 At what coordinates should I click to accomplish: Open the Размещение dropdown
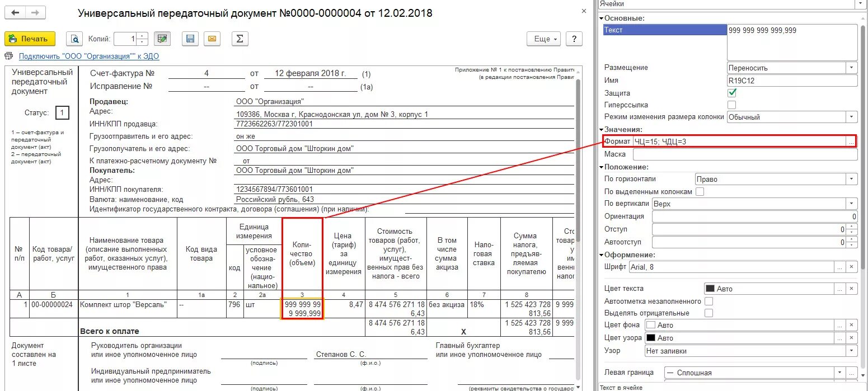point(852,68)
